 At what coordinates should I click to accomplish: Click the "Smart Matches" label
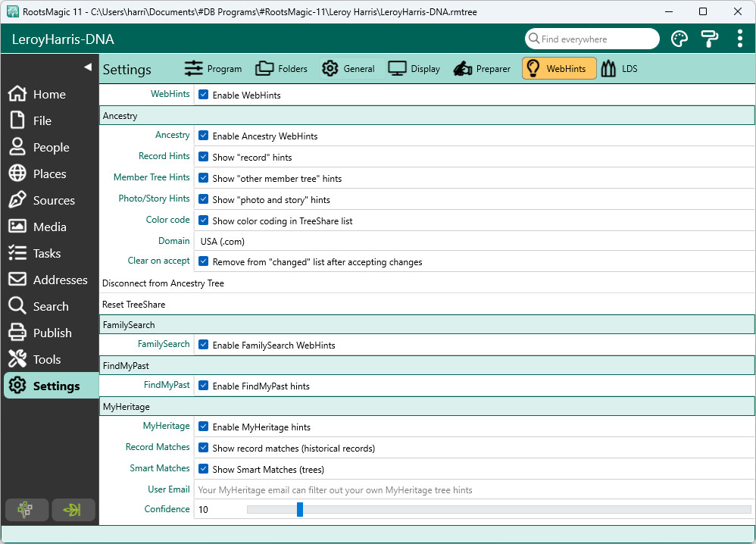click(x=160, y=467)
